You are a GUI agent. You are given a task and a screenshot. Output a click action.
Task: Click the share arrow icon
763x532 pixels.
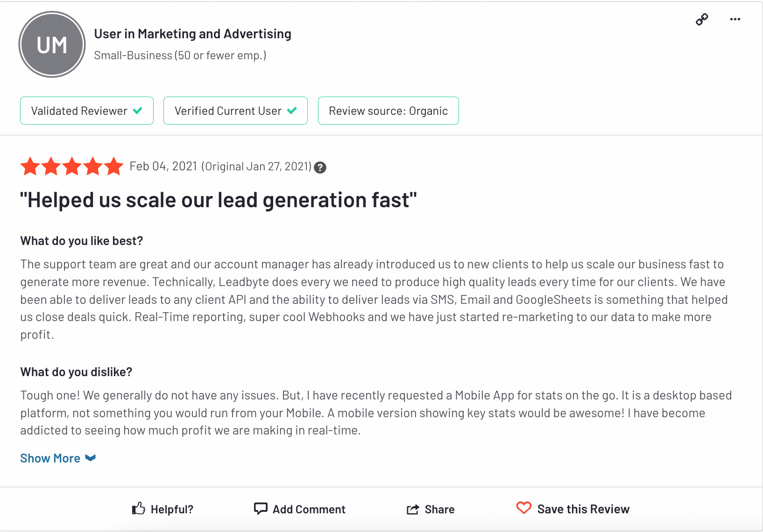point(413,509)
